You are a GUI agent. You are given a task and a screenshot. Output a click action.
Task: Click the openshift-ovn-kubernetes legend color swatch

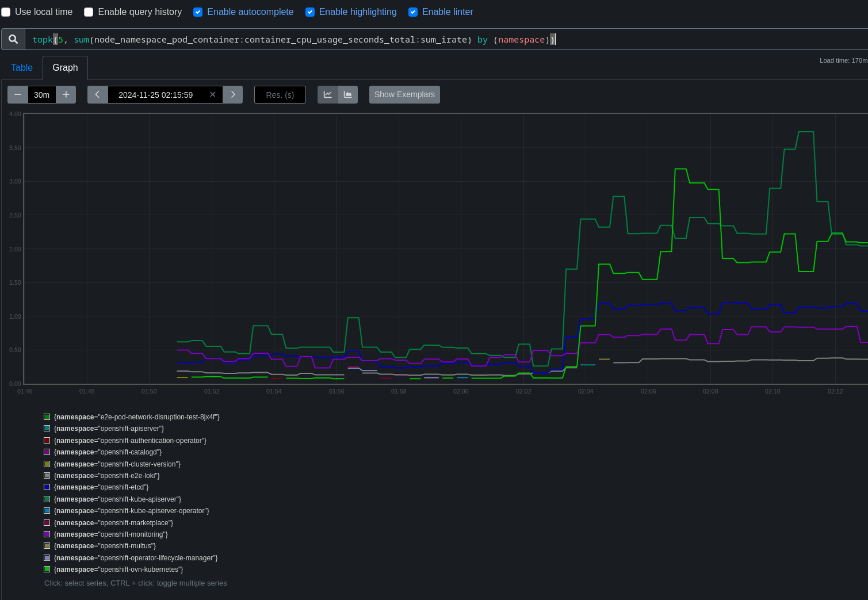click(47, 570)
